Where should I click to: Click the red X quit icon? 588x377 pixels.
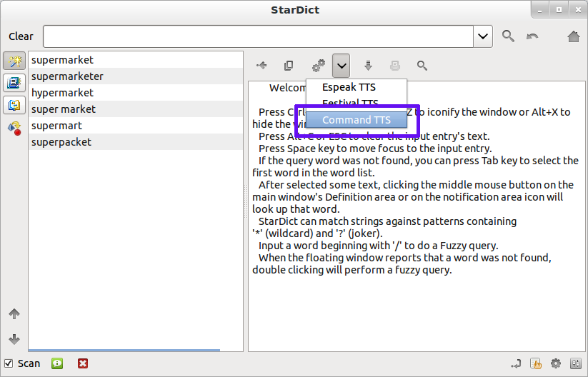tap(83, 363)
